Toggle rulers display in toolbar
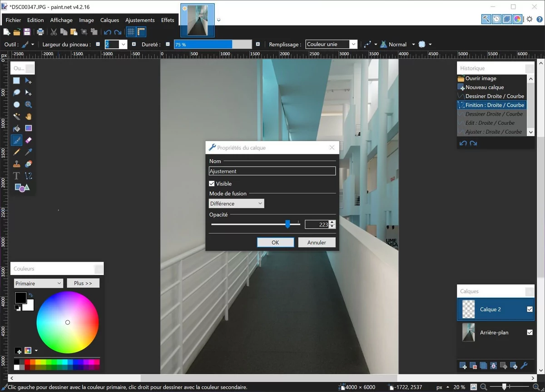Viewport: 545px width, 392px height. pyautogui.click(x=141, y=32)
